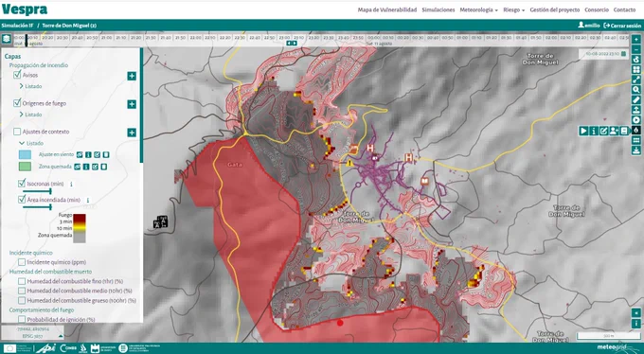Image resolution: width=644 pixels, height=354 pixels.
Task: Open the EPSG projection selector arrow
Action: click(x=62, y=336)
